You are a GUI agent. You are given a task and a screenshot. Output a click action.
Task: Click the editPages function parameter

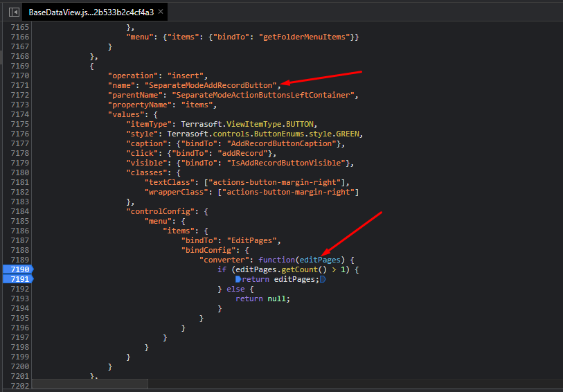pyautogui.click(x=320, y=260)
